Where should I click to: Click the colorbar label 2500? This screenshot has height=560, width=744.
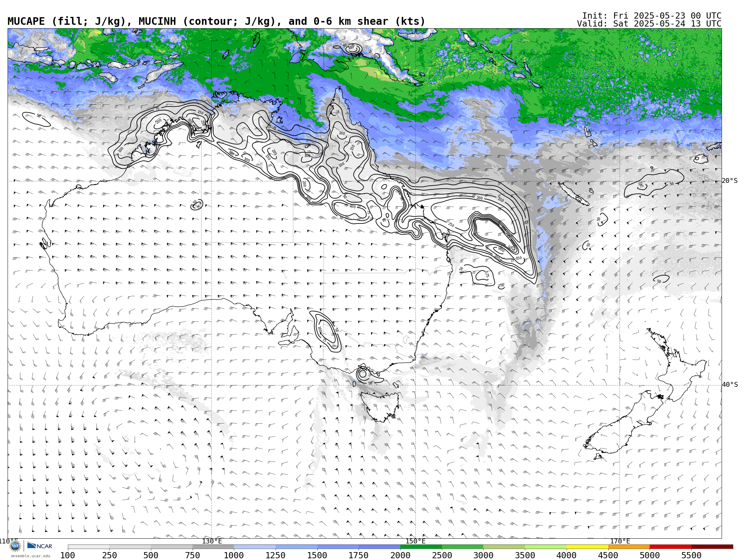[x=442, y=556]
